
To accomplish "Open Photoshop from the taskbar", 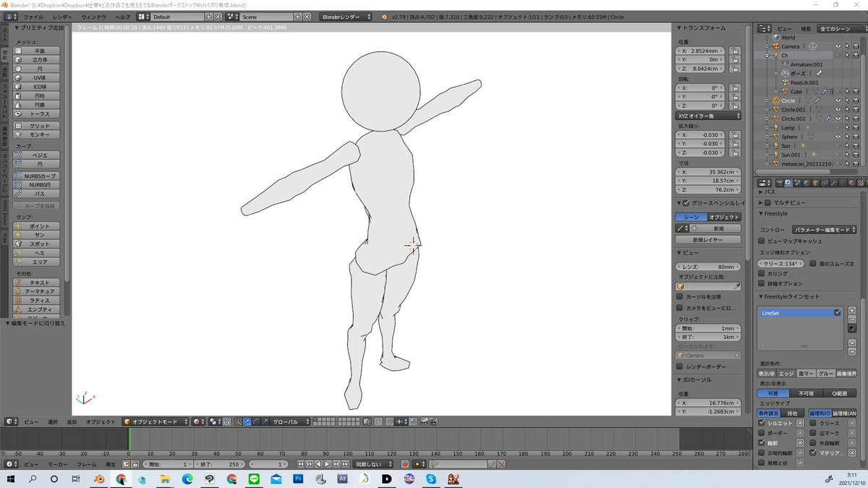I will (x=297, y=479).
